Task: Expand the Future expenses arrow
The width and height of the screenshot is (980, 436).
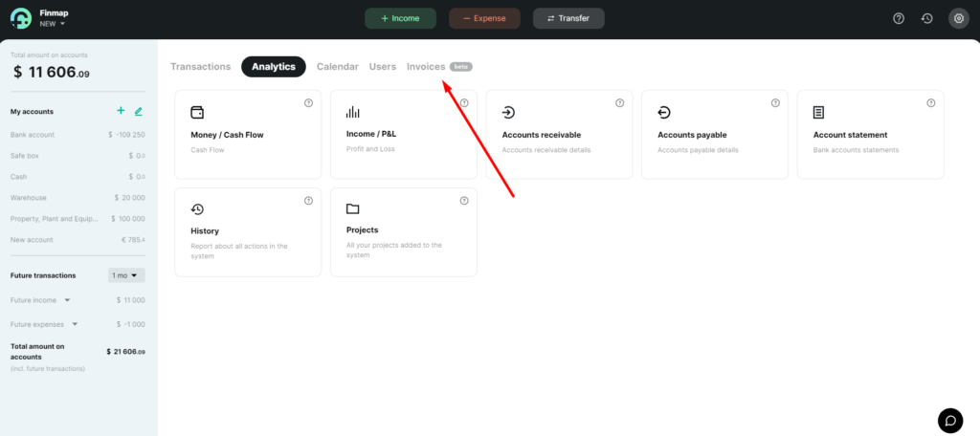Action: (75, 324)
